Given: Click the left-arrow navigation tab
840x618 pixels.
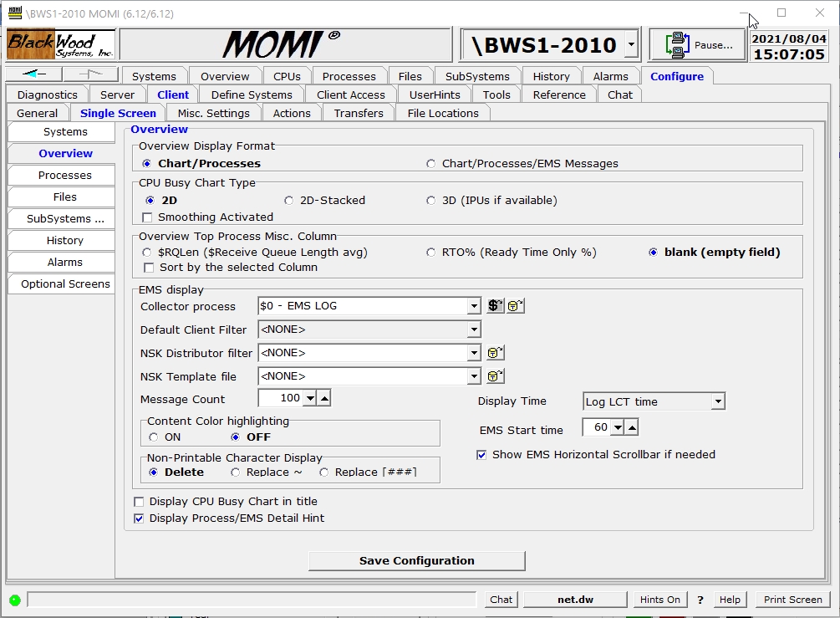Looking at the screenshot, I should click(x=33, y=75).
